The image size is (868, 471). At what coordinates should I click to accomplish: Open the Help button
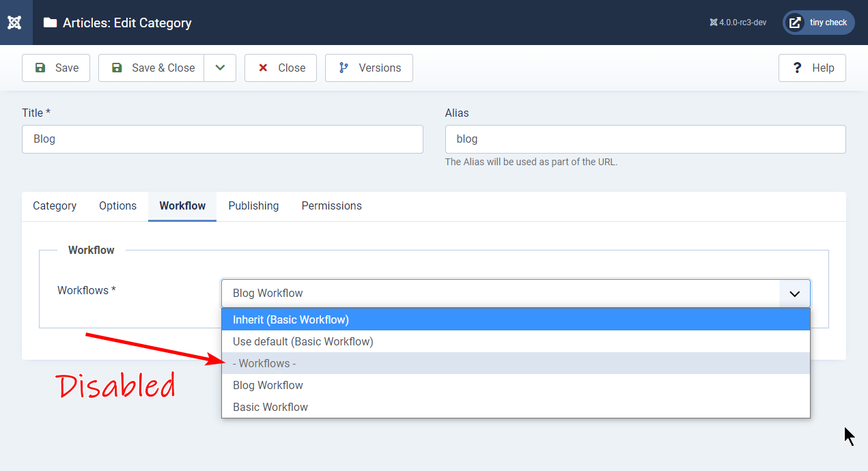(x=812, y=68)
